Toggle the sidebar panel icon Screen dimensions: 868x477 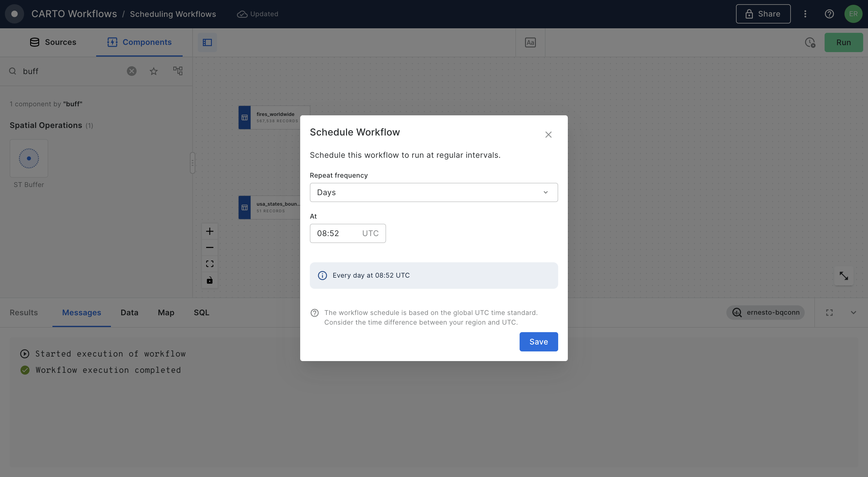[207, 42]
